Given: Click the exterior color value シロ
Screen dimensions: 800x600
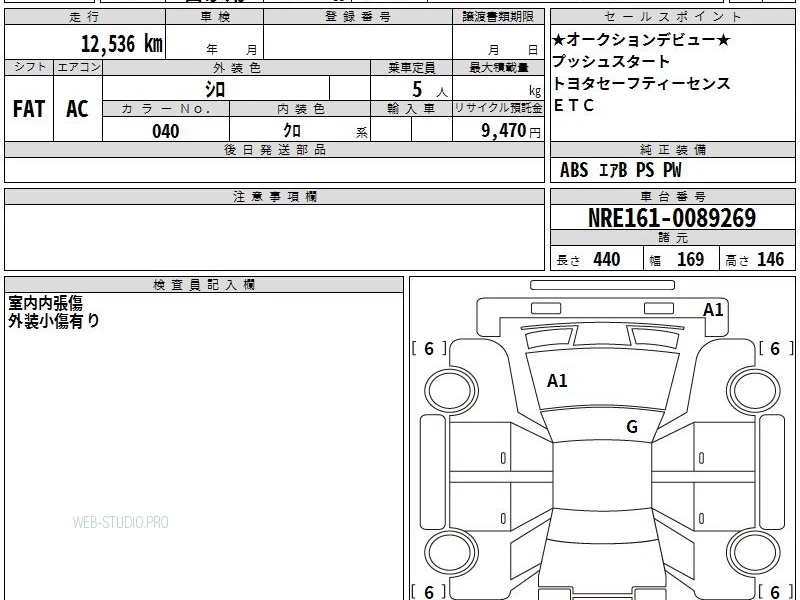Looking at the screenshot, I should [x=215, y=89].
